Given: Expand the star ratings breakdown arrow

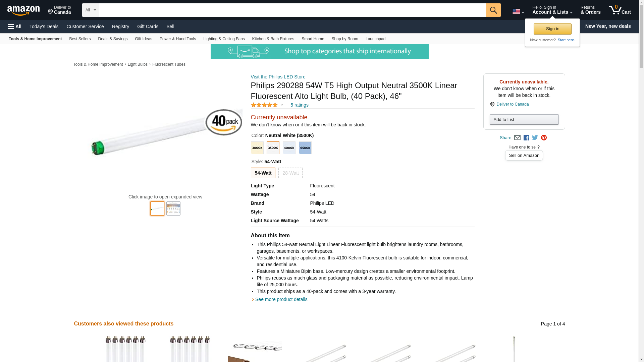Looking at the screenshot, I should (282, 105).
